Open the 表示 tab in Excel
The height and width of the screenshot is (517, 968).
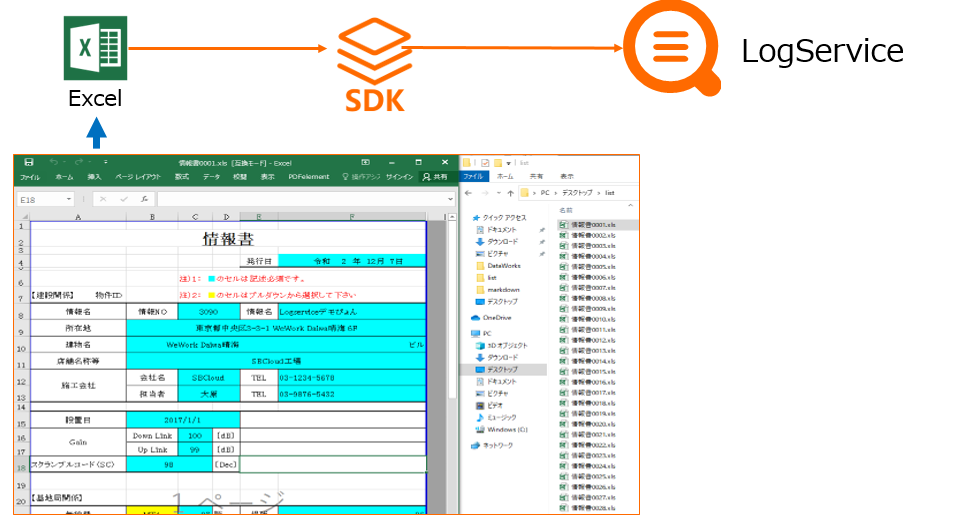[267, 177]
